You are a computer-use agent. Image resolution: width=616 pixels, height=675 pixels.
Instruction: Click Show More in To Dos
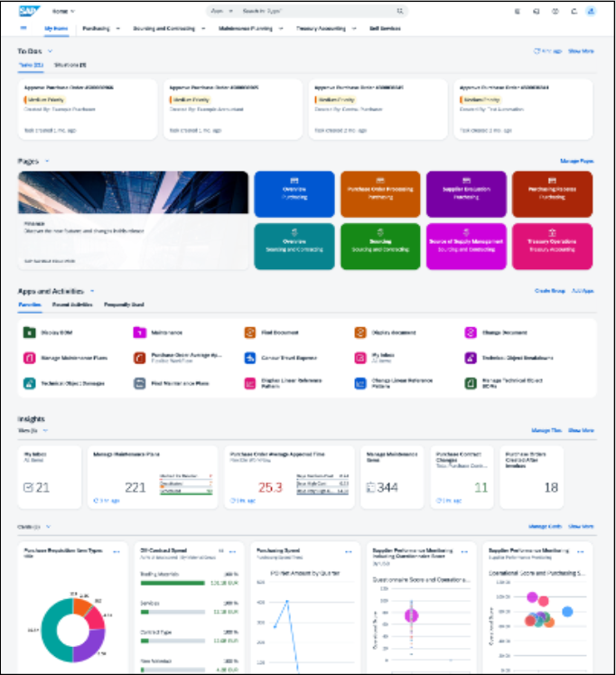pos(581,51)
